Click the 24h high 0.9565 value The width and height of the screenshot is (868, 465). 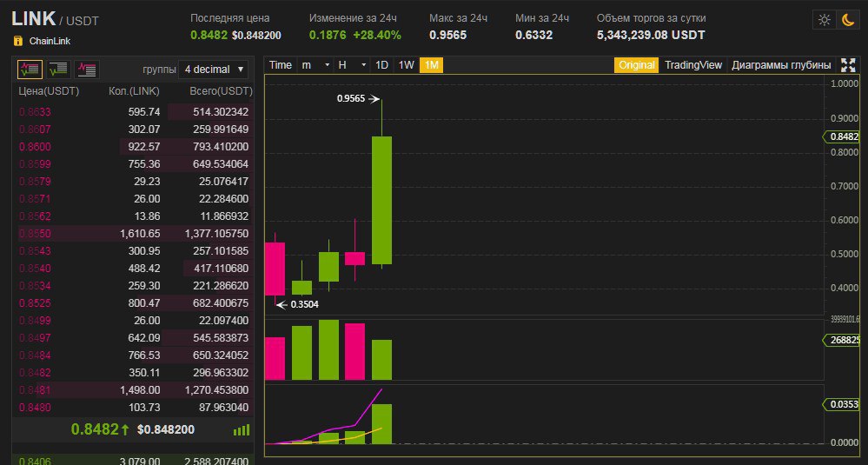coord(447,36)
